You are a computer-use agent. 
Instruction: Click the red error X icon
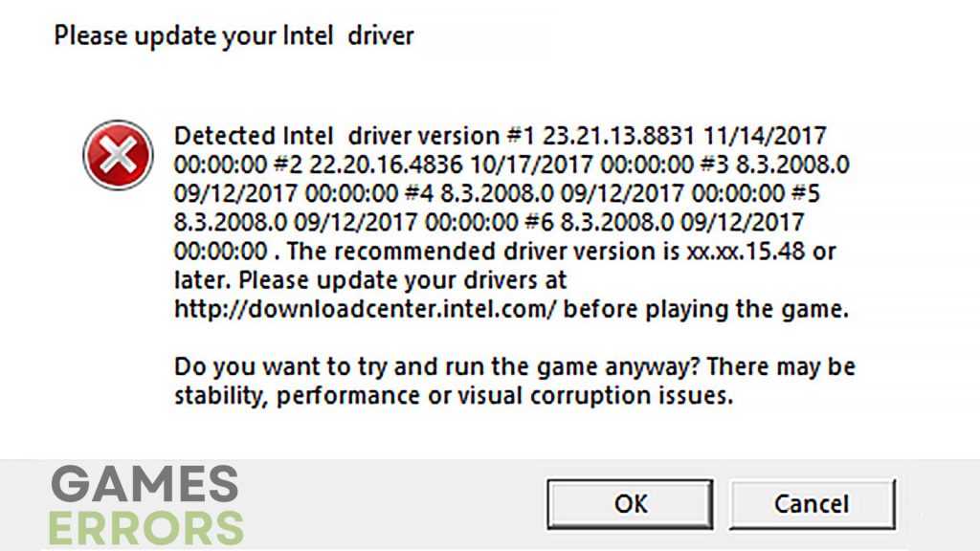click(x=119, y=155)
